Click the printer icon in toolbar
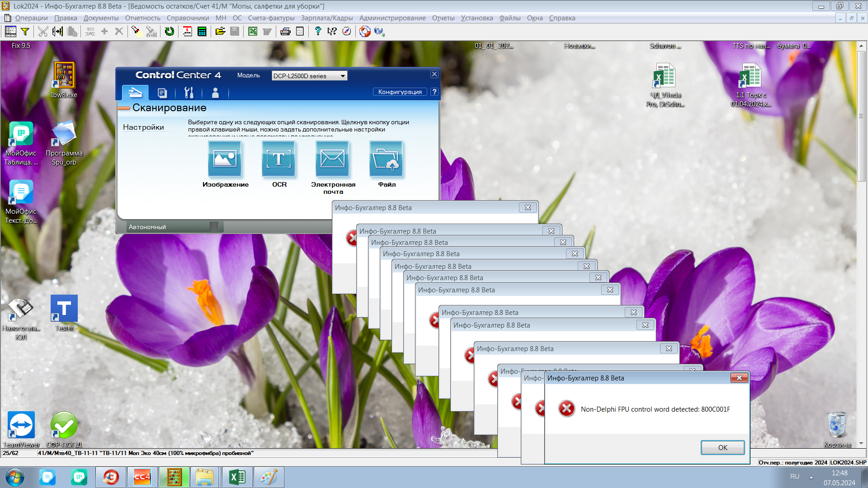This screenshot has height=488, width=868. (x=285, y=31)
